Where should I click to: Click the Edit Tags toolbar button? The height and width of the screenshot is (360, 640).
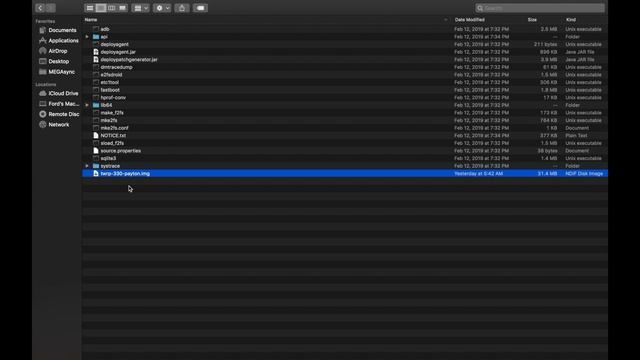coord(200,8)
